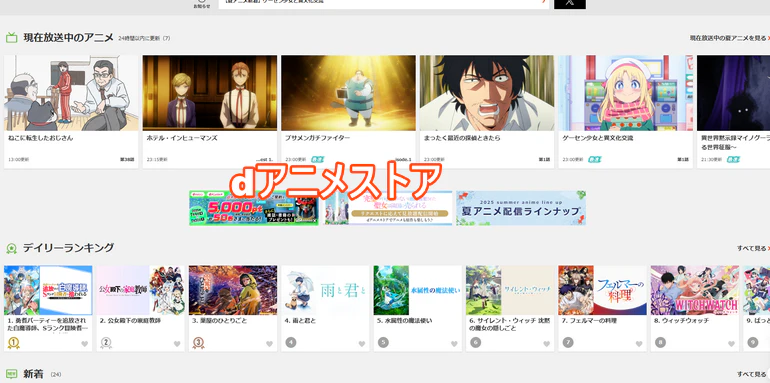Open the 夏アニメ配信ラインナップ banner
770x383 pixels.
521,208
